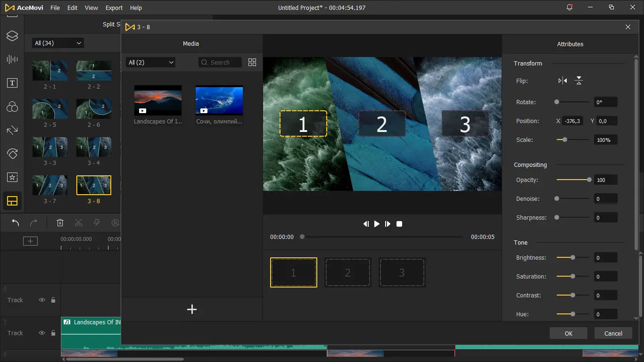The width and height of the screenshot is (644, 362).
Task: Toggle visibility of track 4
Action: 42,300
